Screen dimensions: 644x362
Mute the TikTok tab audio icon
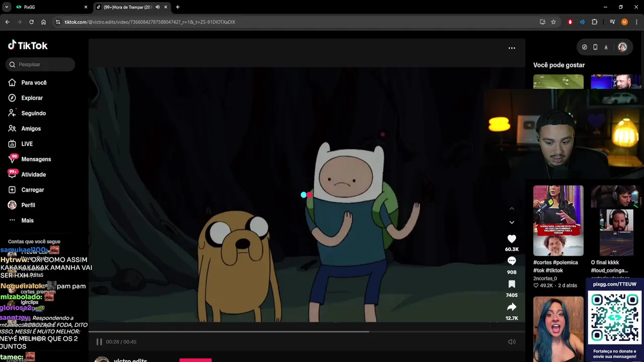point(157,7)
